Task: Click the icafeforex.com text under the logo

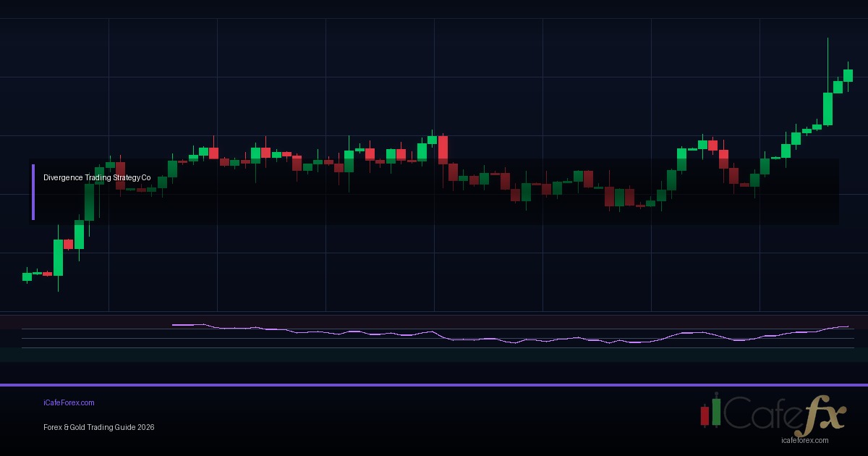Action: (805, 440)
